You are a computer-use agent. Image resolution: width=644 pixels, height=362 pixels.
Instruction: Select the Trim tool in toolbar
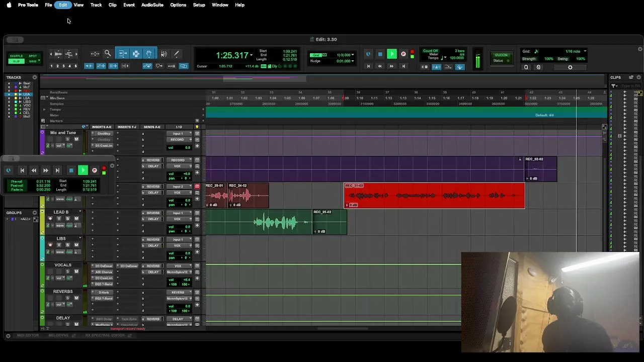(122, 53)
